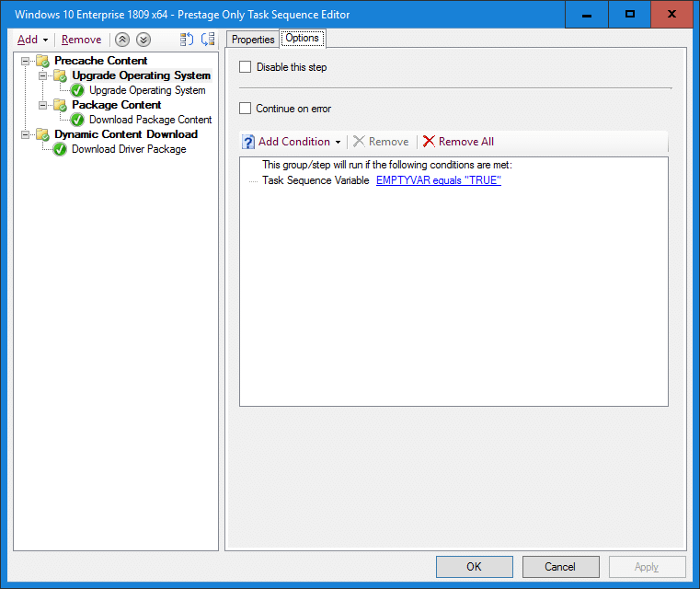Click the Remove All label in conditions toolbar
The image size is (700, 589).
466,142
